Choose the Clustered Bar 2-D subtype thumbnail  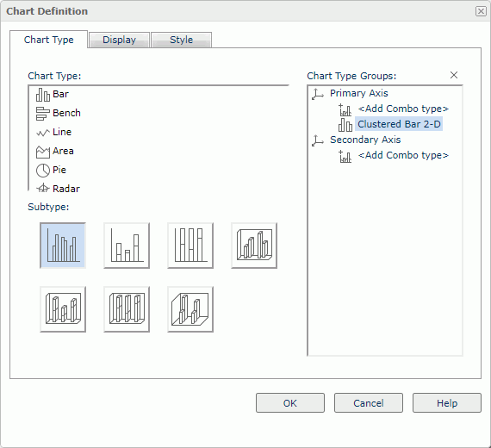(x=63, y=246)
